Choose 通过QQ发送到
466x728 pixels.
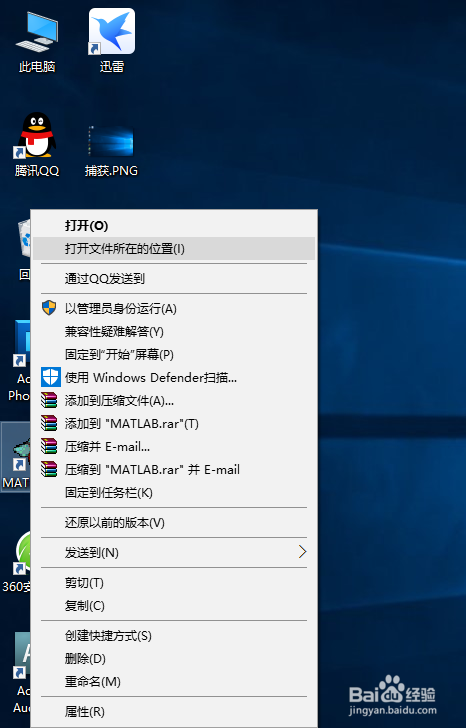coord(174,279)
